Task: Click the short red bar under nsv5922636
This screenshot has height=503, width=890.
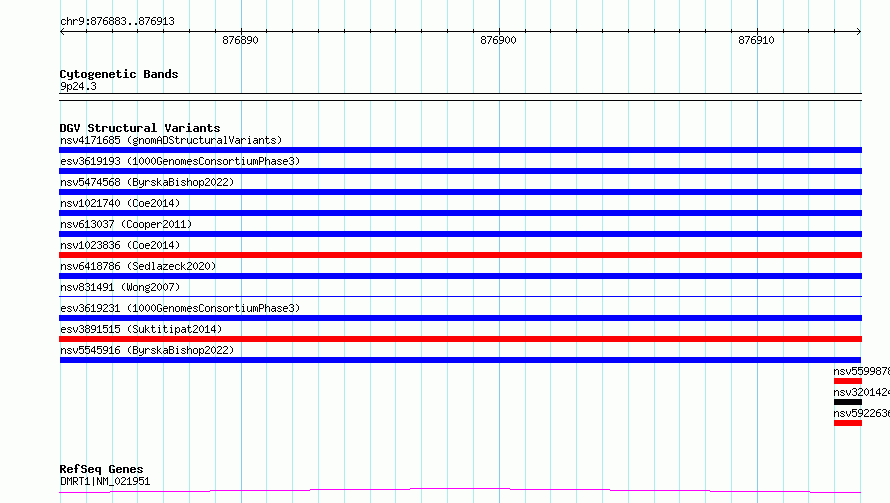Action: coord(848,423)
